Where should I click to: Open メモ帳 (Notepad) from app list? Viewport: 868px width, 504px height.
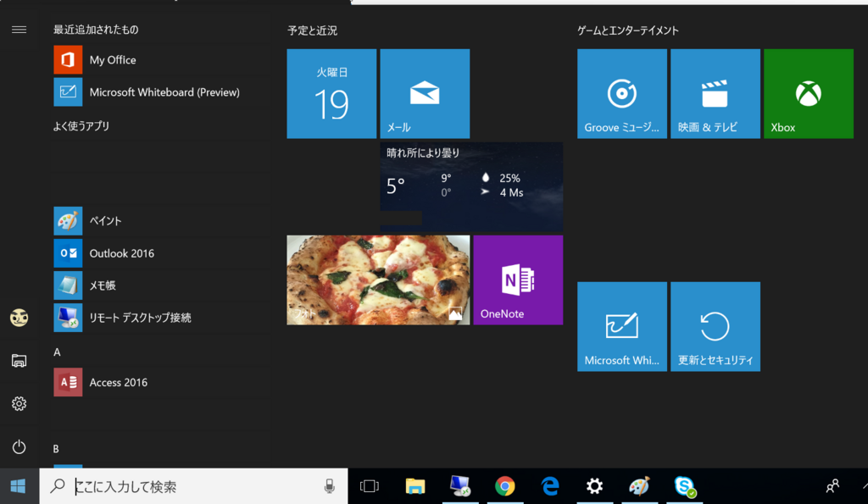click(162, 285)
